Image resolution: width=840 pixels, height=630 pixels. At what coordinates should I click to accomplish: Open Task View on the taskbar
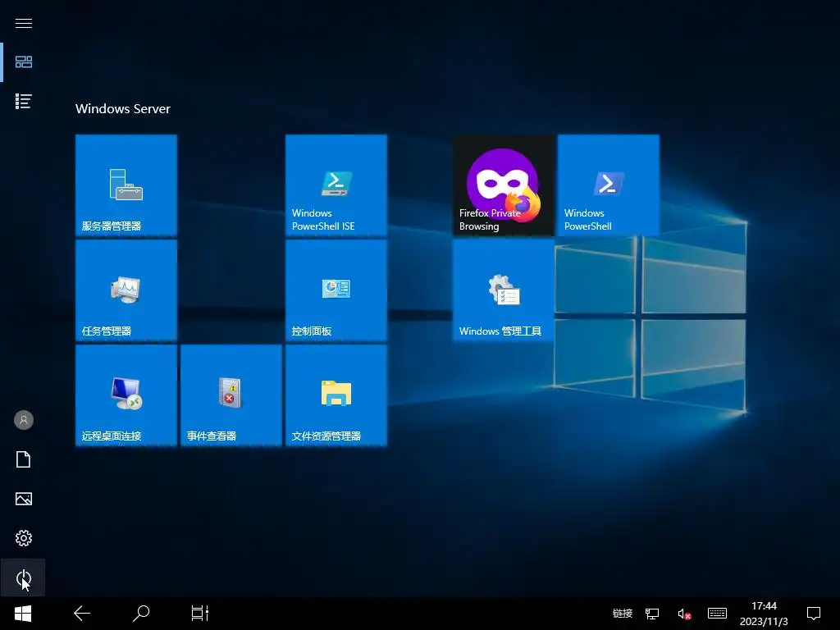200,614
